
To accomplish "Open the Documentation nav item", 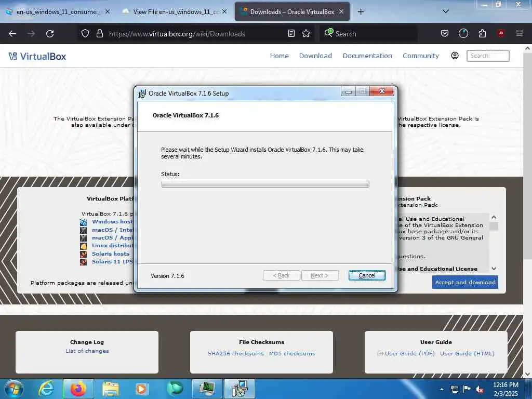I will [x=367, y=56].
